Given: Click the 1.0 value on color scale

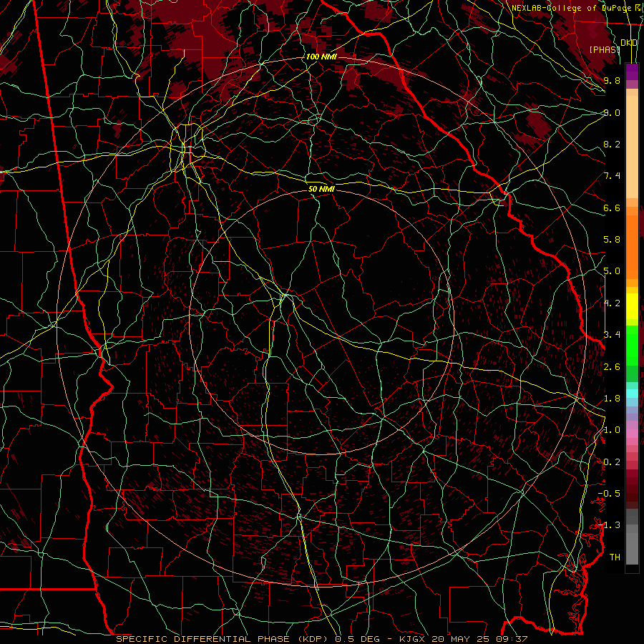Looking at the screenshot, I should click(612, 430).
